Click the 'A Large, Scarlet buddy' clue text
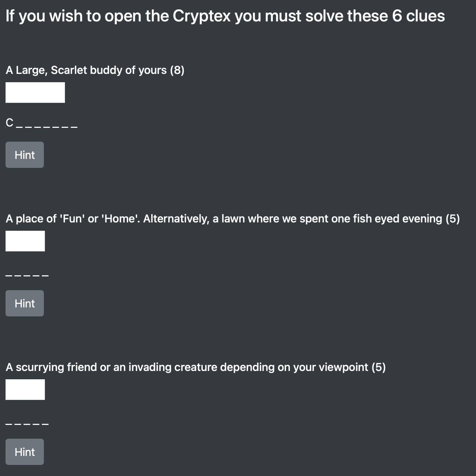This screenshot has width=476, height=476. tap(86, 70)
